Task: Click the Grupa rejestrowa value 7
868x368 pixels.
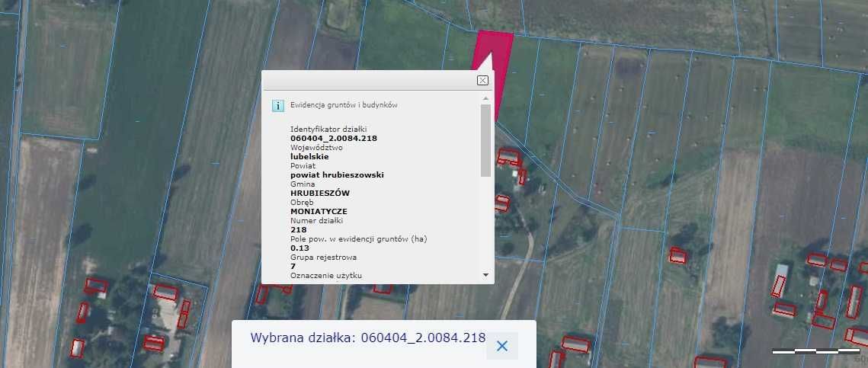Action: click(293, 266)
